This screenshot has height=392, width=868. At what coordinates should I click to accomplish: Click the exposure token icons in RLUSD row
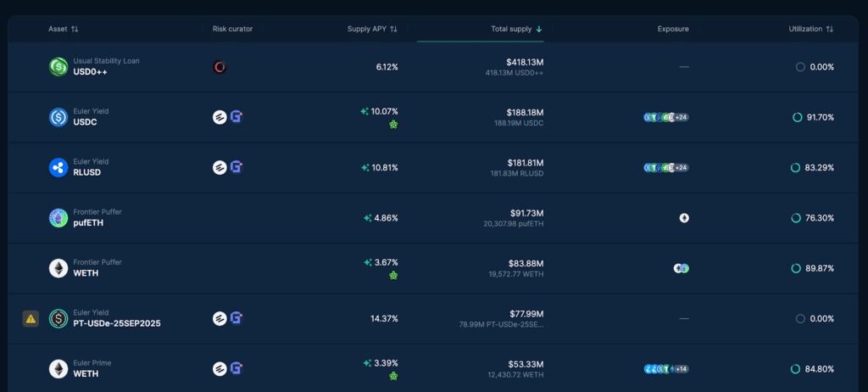pyautogui.click(x=666, y=167)
